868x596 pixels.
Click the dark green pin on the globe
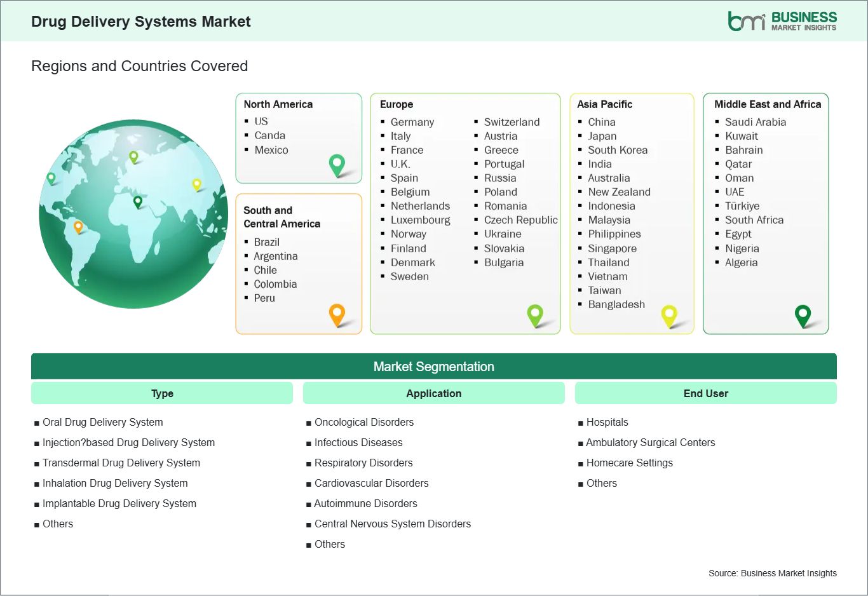138,202
